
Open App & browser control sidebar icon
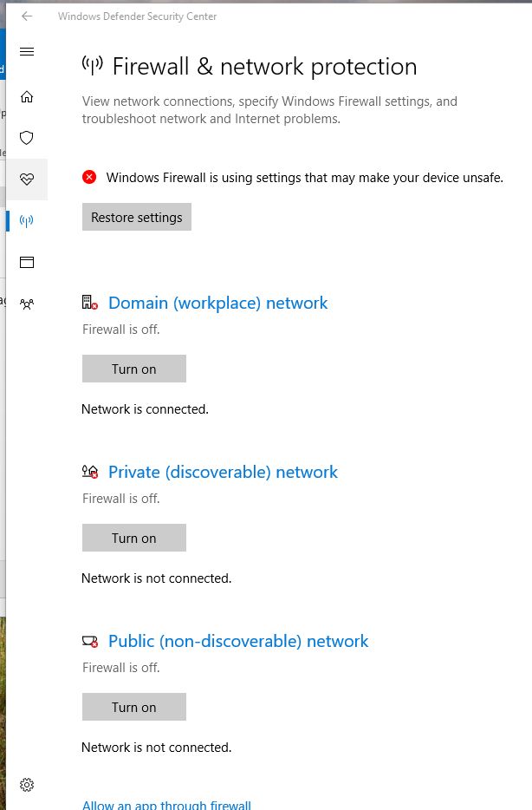(27, 263)
